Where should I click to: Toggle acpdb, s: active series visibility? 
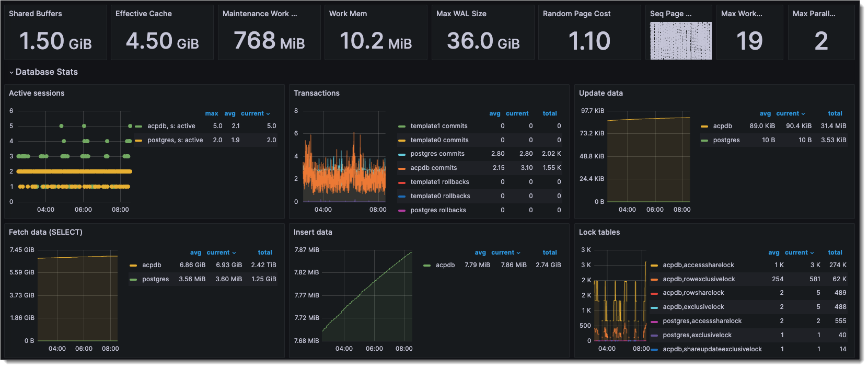coord(171,126)
